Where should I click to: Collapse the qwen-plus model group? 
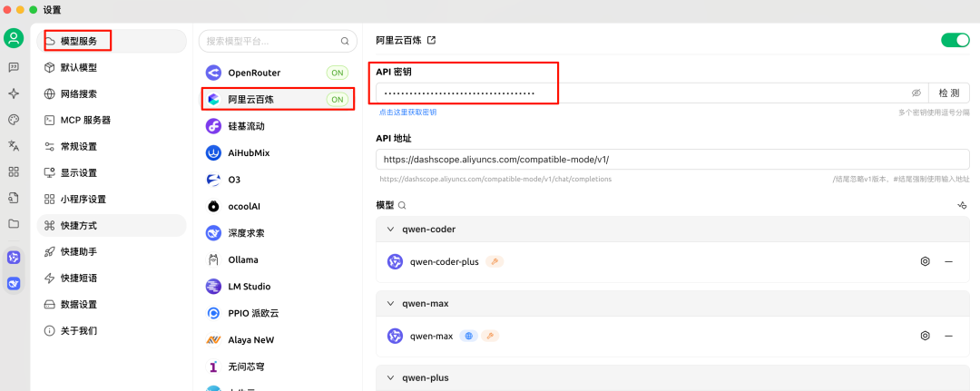tap(391, 377)
